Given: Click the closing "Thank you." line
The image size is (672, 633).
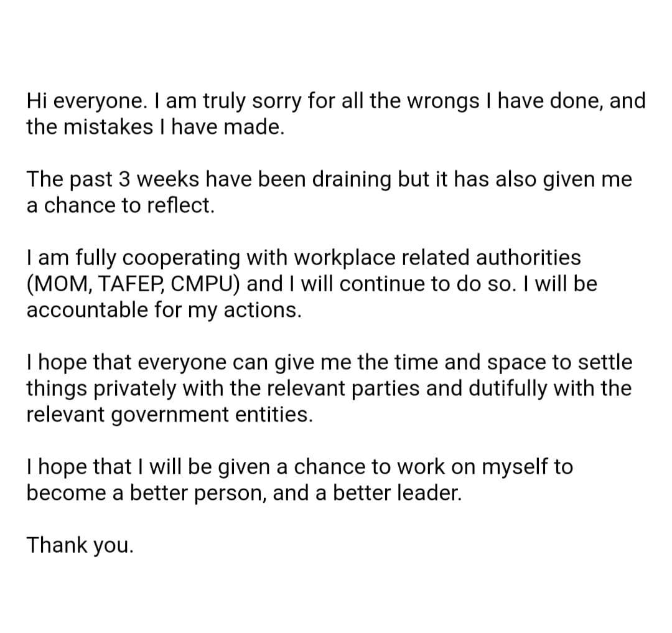Looking at the screenshot, I should pyautogui.click(x=80, y=545).
